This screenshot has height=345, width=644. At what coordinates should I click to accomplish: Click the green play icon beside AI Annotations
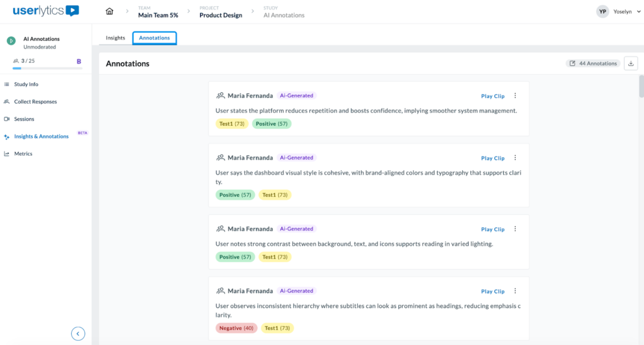point(11,41)
